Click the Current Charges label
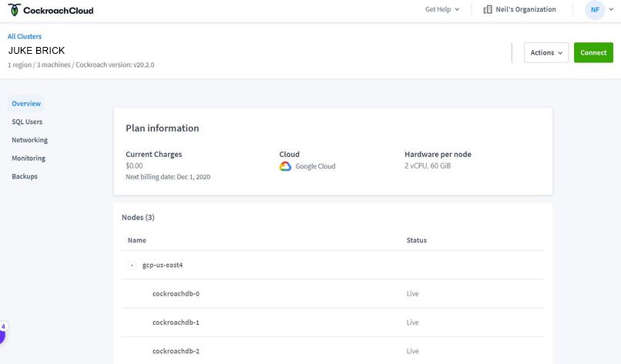 coord(153,155)
